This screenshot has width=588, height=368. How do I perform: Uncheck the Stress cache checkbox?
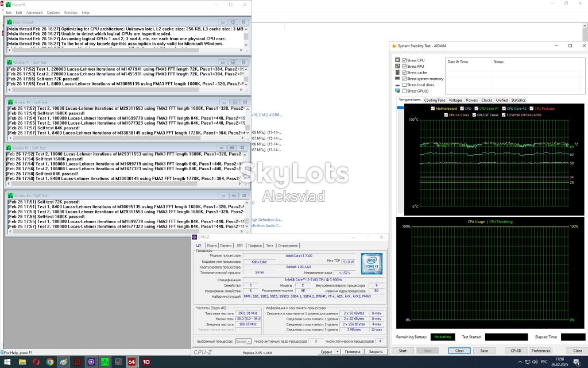[404, 72]
